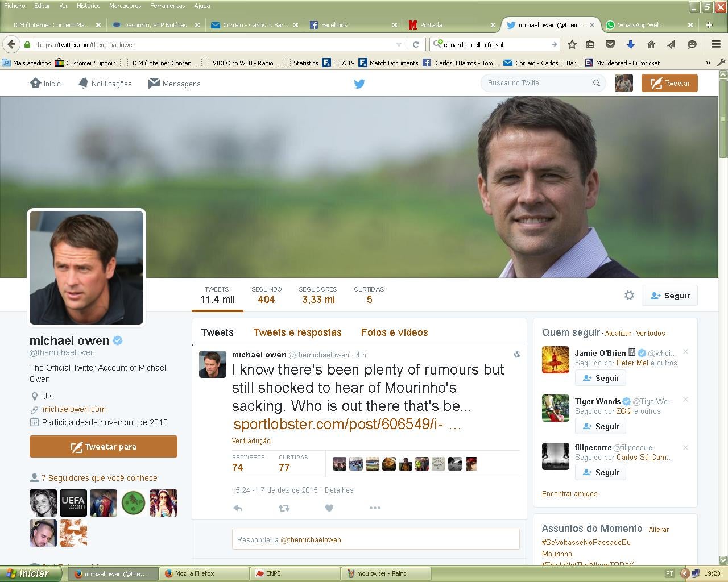
Task: Like the tweet with the heart icon
Action: (x=329, y=508)
